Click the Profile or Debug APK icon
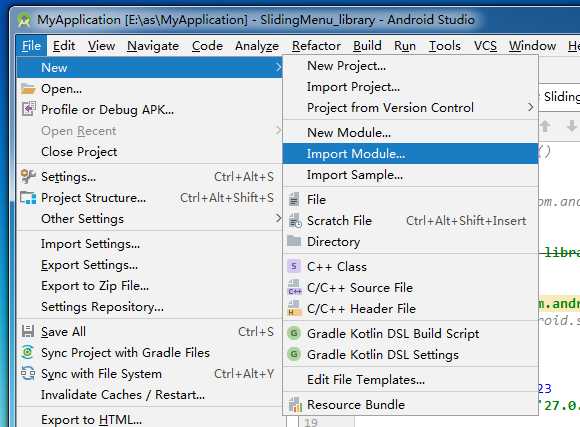 [x=28, y=110]
